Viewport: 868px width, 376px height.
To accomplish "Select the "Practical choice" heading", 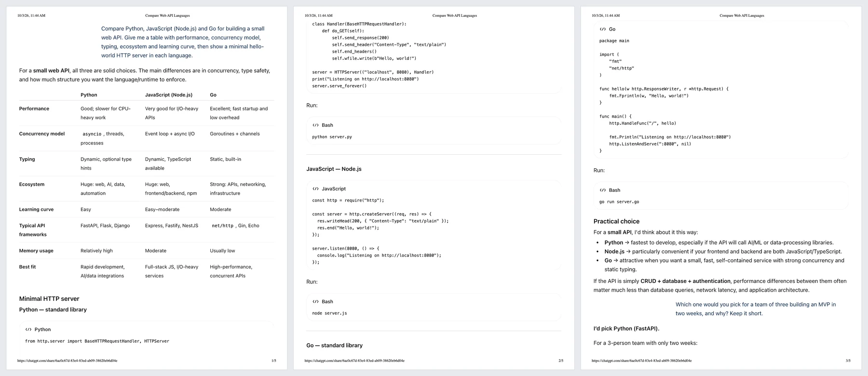I will [616, 222].
